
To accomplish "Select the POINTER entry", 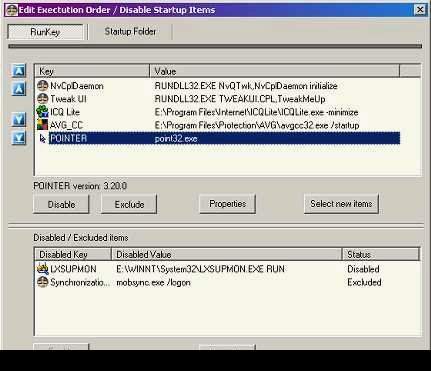I will tap(69, 138).
